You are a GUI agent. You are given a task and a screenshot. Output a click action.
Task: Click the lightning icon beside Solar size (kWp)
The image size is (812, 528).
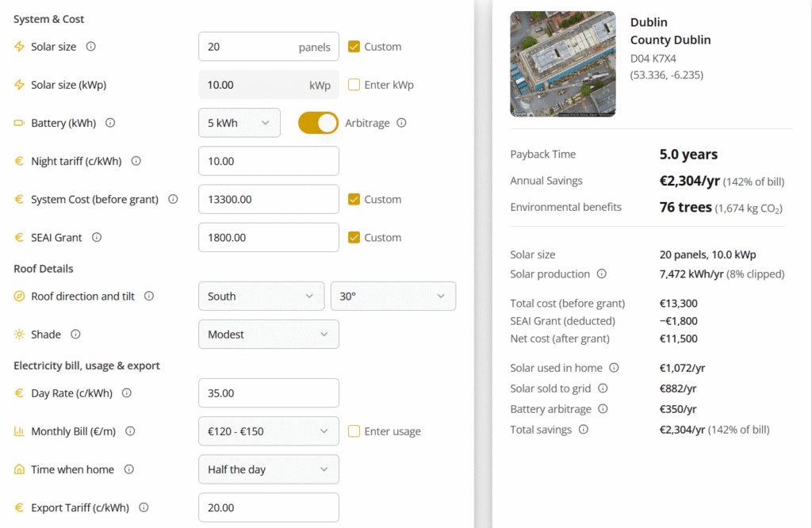(x=19, y=85)
